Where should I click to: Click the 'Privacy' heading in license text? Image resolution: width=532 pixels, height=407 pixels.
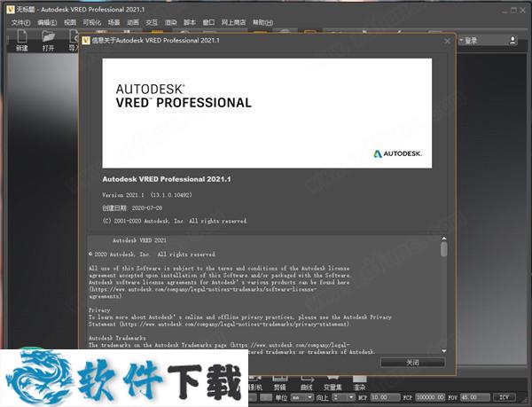[99, 310]
